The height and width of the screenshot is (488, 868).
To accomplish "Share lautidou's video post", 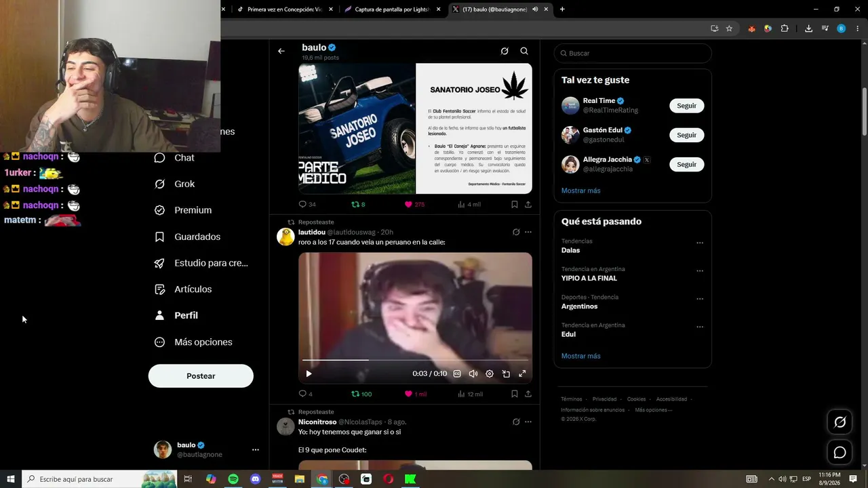I will pyautogui.click(x=528, y=394).
